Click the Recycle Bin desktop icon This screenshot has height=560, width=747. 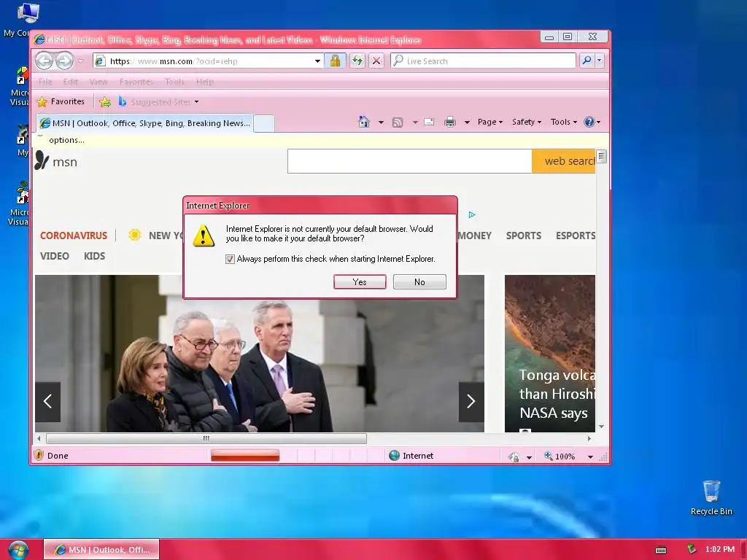click(711, 497)
